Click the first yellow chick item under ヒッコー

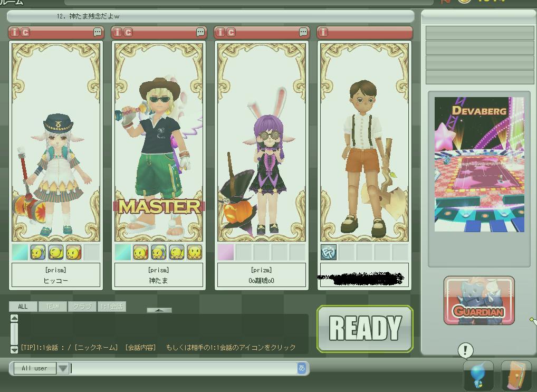click(38, 253)
